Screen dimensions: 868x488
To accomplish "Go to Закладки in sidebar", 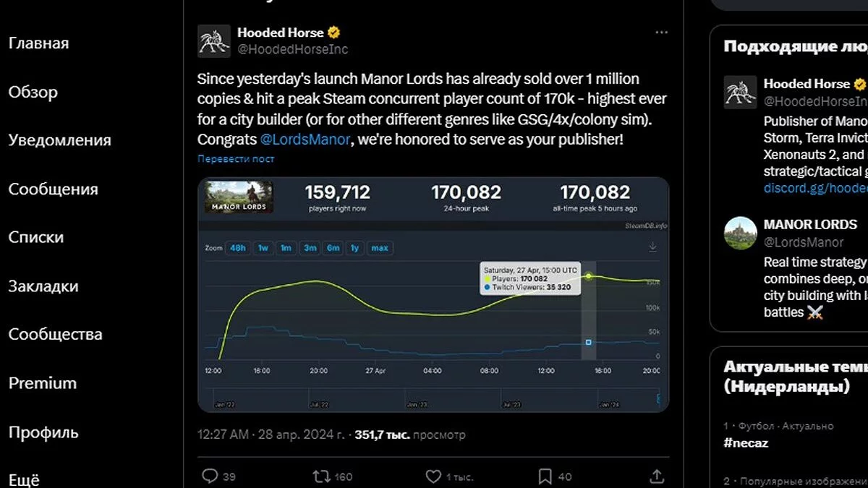I will click(x=43, y=286).
